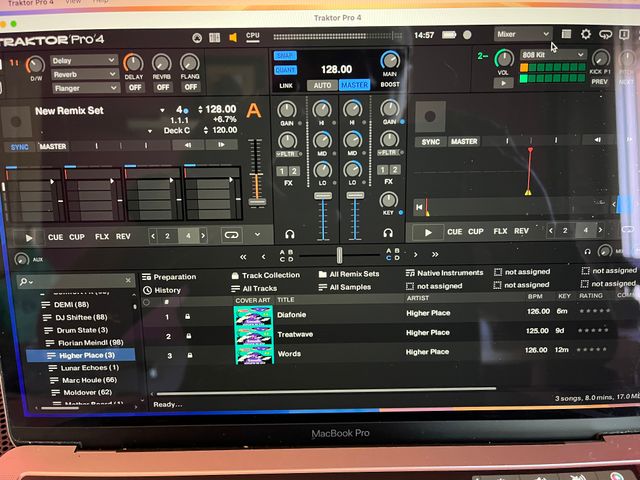Click the skip-to-start icon in right deck
Screen dimensions: 640x480
coord(419,207)
